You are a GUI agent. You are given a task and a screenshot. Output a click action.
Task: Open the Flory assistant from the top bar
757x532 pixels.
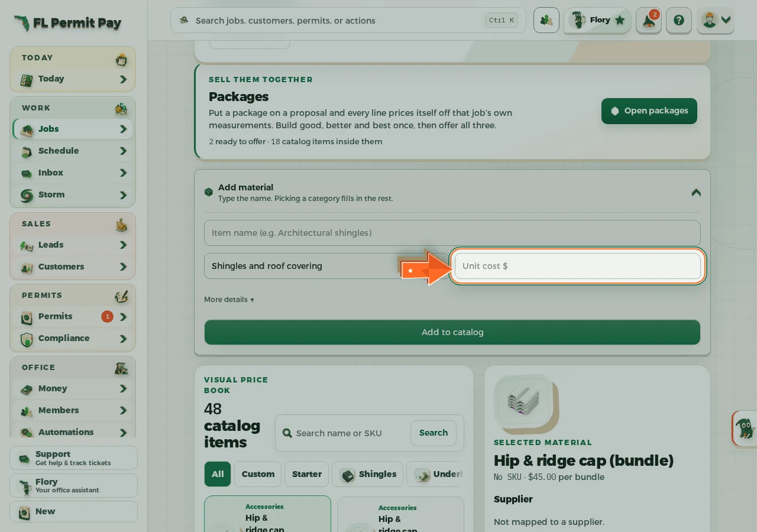(x=597, y=21)
